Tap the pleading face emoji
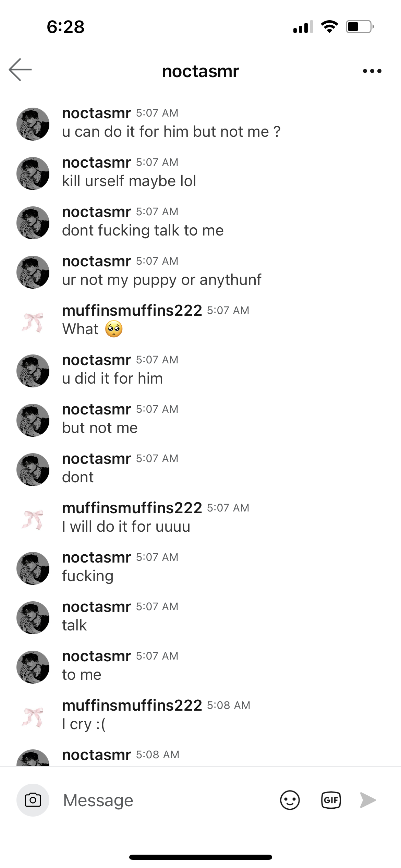 [x=114, y=329]
